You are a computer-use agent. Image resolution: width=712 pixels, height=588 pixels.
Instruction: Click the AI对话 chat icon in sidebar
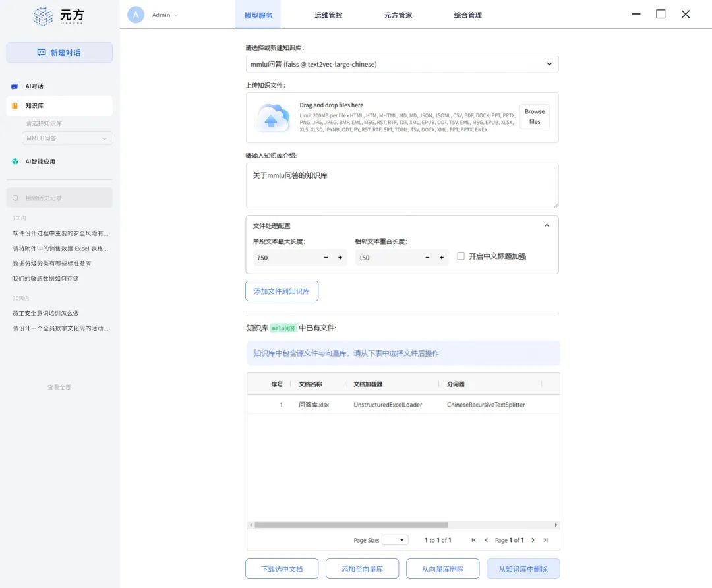(x=15, y=86)
